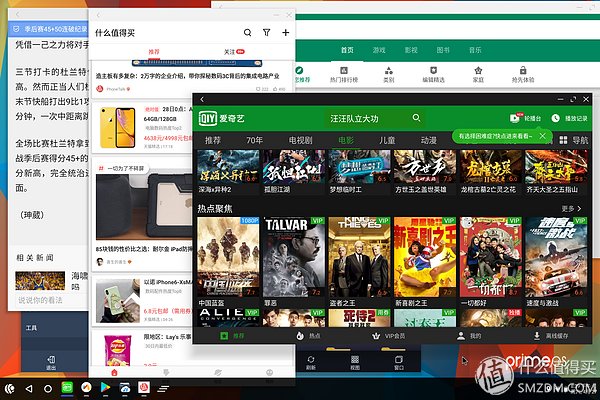Viewport: 600px width, 400px height.
Task: Open the 速度与激战 movie poster
Action: click(556, 257)
